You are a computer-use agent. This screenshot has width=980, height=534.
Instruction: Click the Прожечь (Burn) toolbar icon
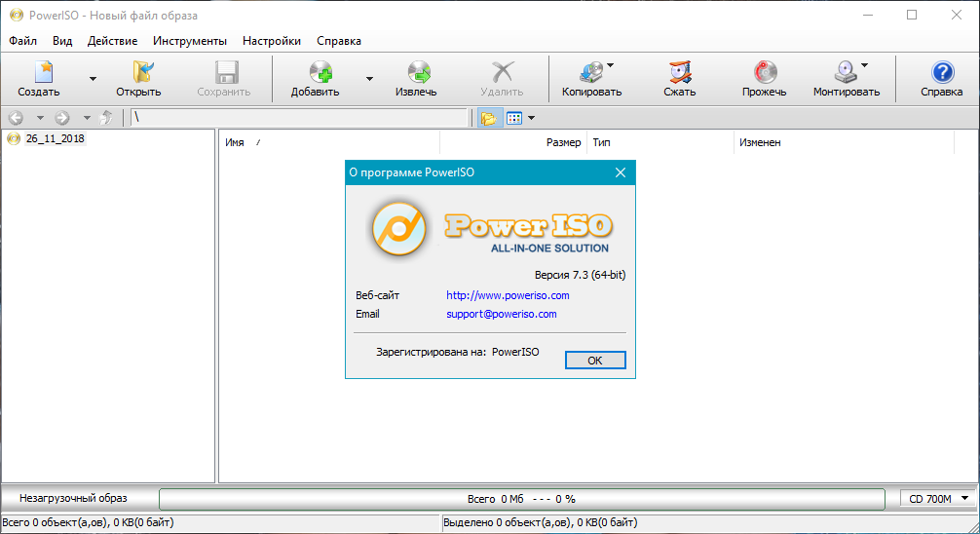[765, 72]
